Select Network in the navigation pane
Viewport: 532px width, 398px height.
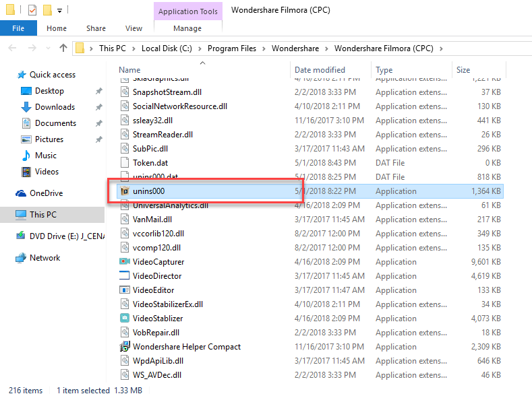(45, 258)
